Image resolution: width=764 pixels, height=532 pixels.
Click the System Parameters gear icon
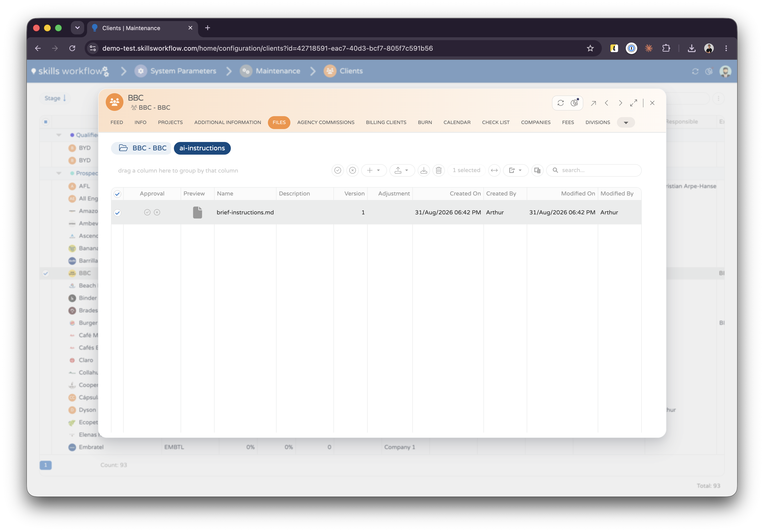point(141,71)
